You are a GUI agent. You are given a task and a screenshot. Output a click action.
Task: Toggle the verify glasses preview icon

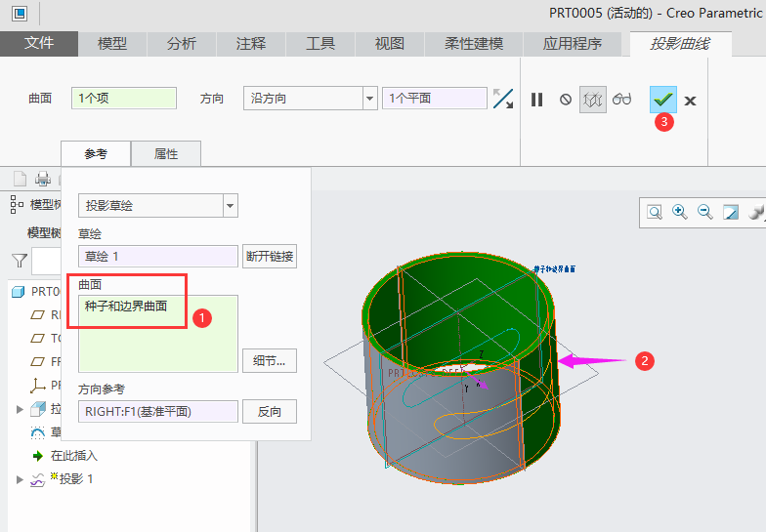[621, 100]
